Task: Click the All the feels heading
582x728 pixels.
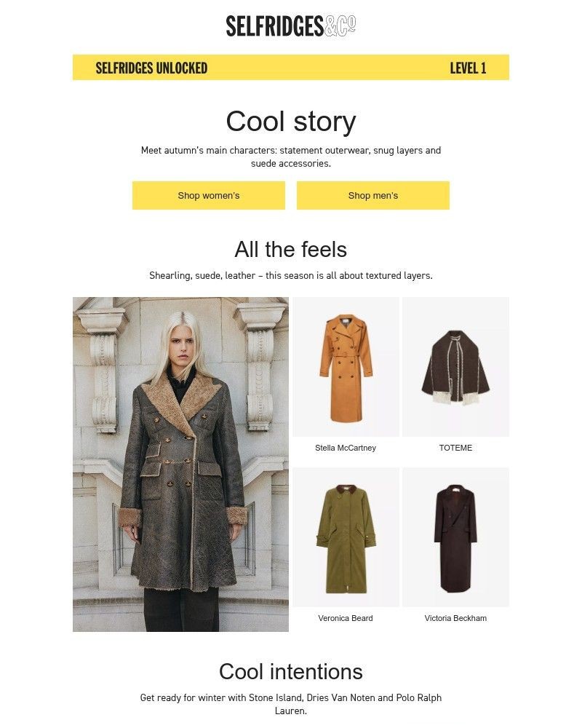Action: (291, 249)
